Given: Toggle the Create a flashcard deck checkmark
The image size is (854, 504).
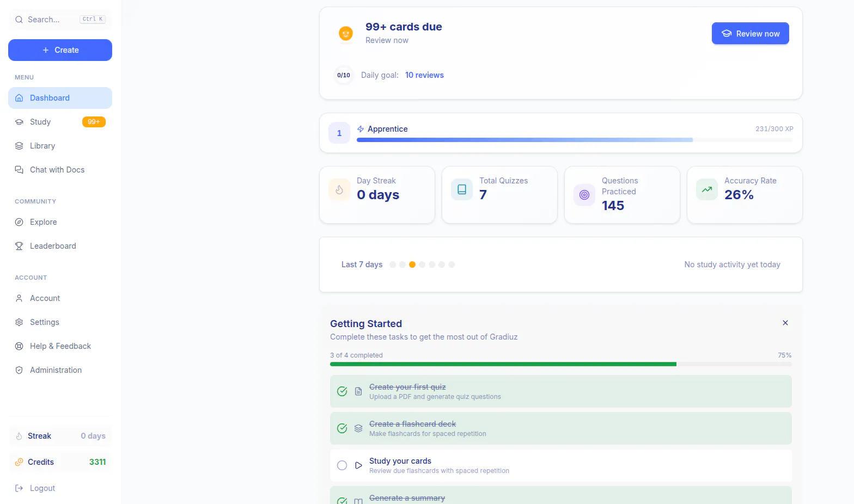Looking at the screenshot, I should click(342, 428).
